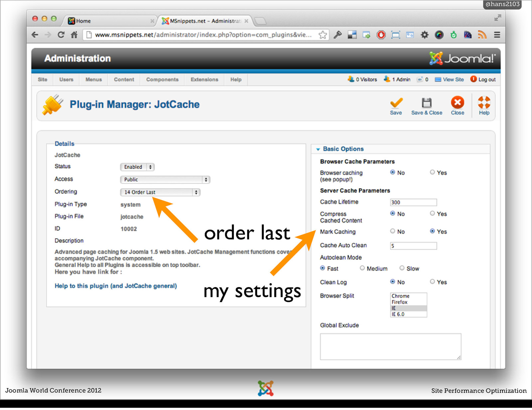Set Clean Log to No
This screenshot has height=410, width=532.
(393, 282)
